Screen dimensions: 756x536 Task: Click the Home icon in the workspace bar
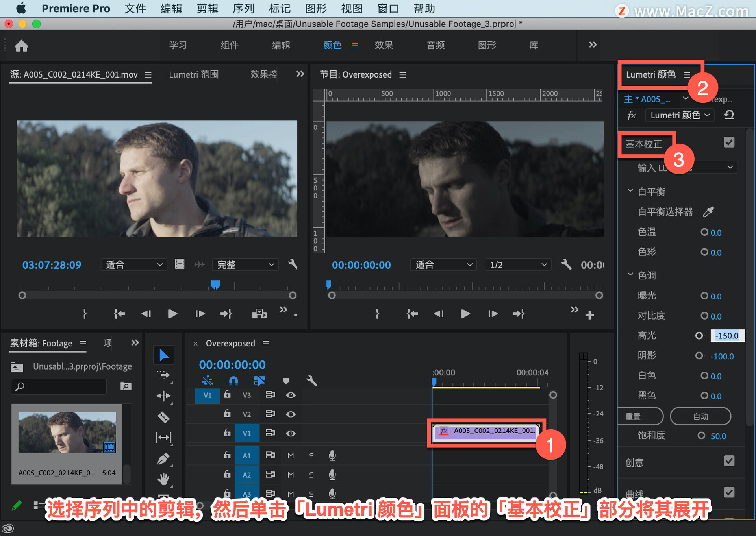[x=22, y=46]
